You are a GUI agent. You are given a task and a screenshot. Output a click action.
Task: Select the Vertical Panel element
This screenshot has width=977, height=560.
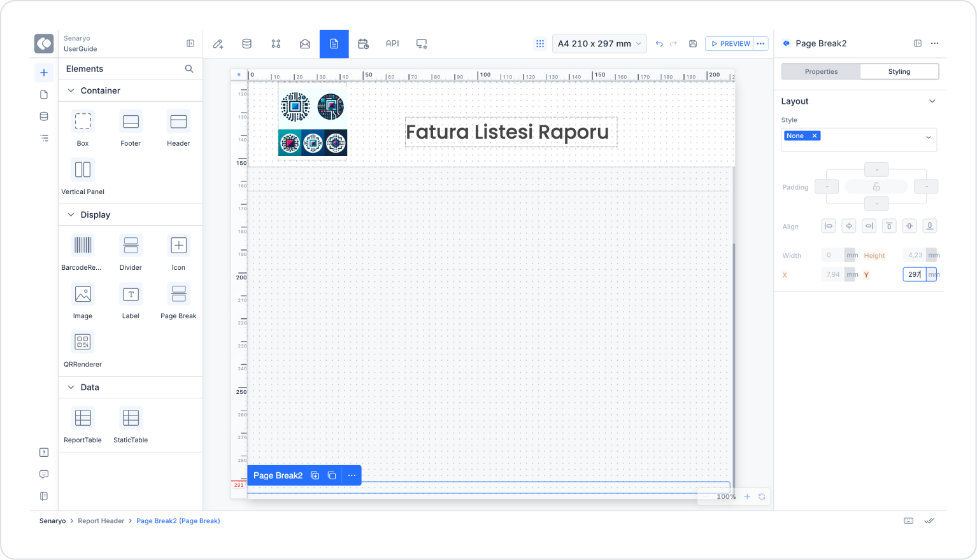pos(83,176)
